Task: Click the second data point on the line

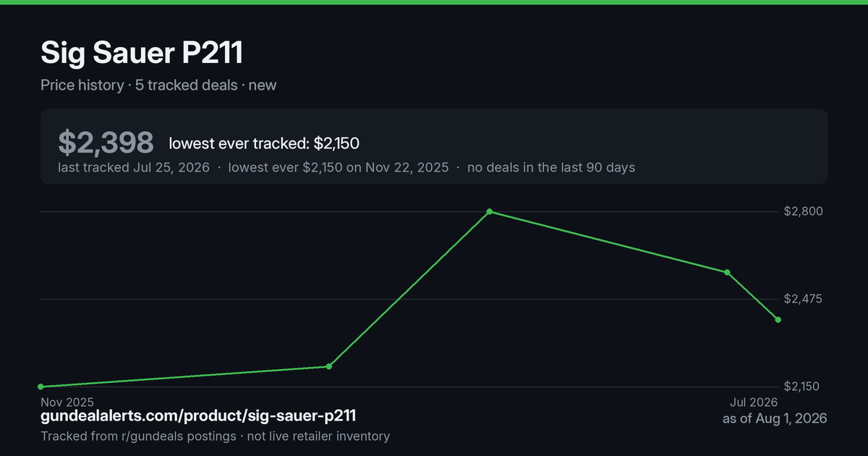Action: 328,366
